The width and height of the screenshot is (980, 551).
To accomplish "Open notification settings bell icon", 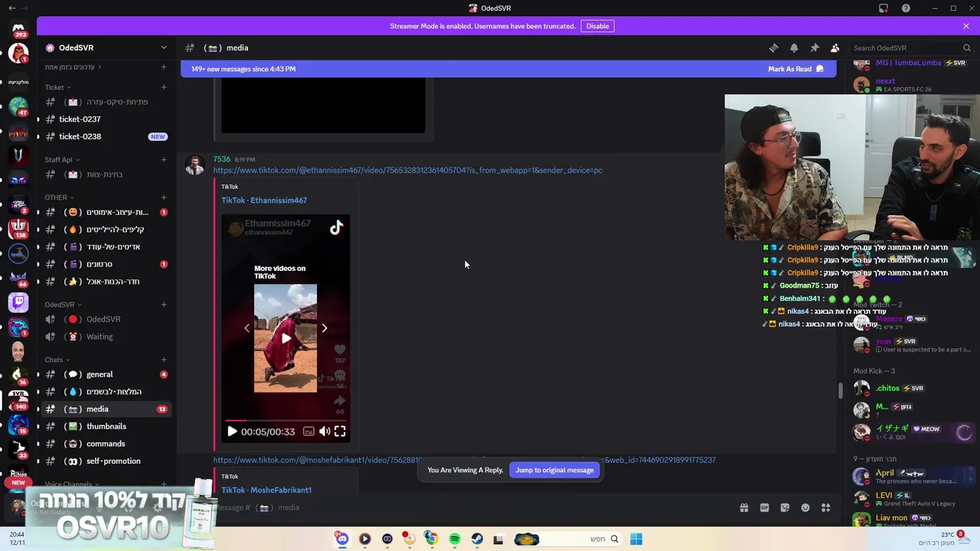I will click(x=794, y=47).
